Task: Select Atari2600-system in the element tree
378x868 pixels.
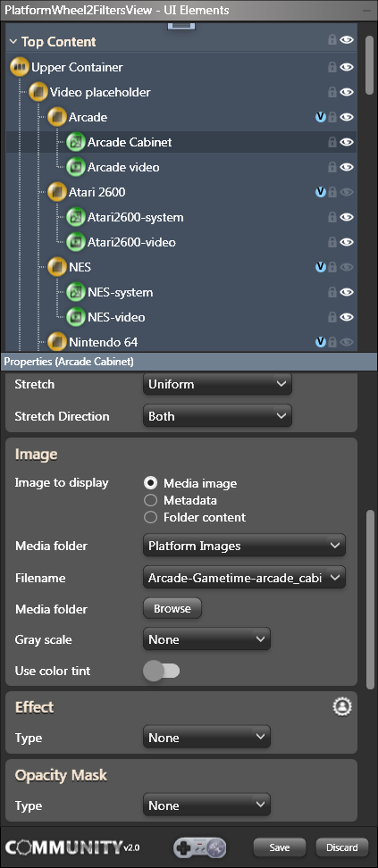Action: (135, 217)
